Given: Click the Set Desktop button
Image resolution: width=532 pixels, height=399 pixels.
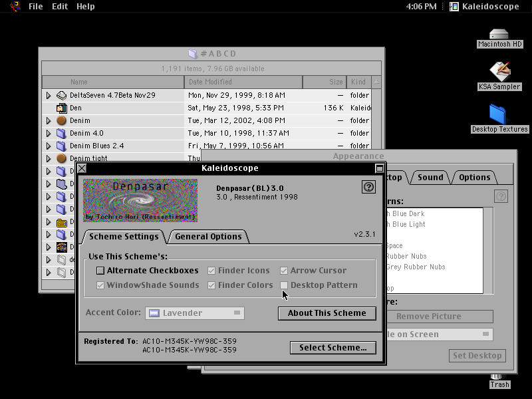Looking at the screenshot, I should coord(477,356).
